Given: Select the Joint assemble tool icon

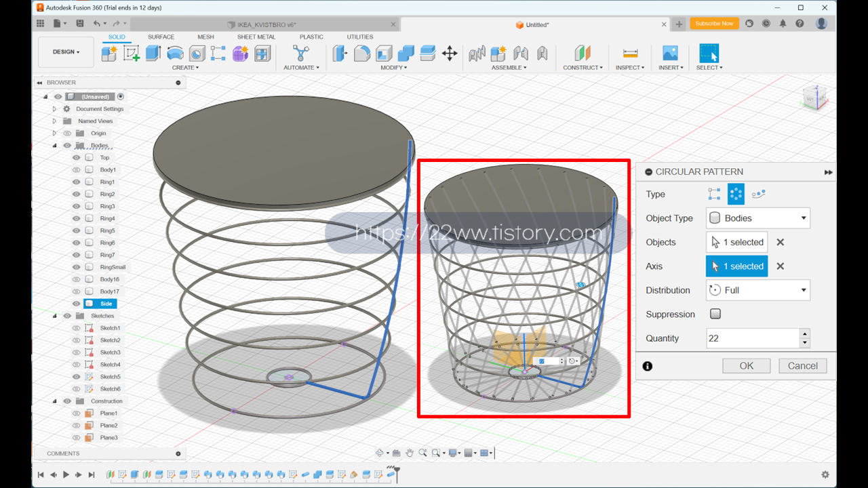Looking at the screenshot, I should (521, 54).
